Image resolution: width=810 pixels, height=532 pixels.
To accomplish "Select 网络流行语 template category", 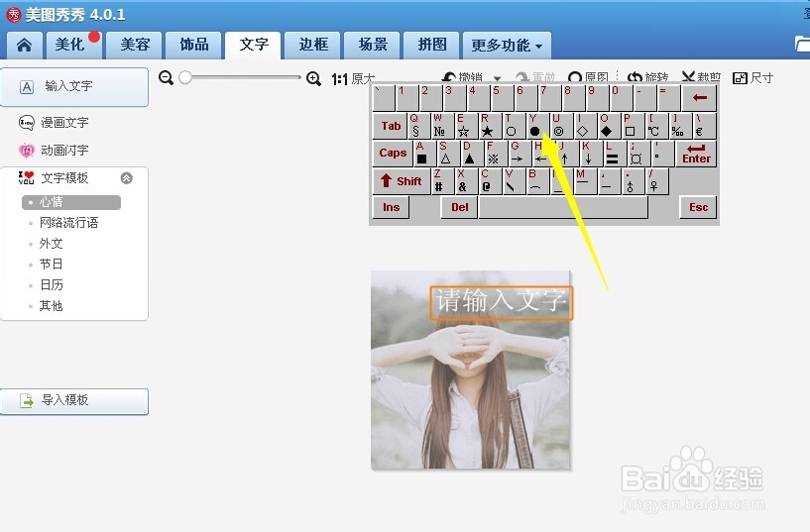I will click(x=68, y=222).
